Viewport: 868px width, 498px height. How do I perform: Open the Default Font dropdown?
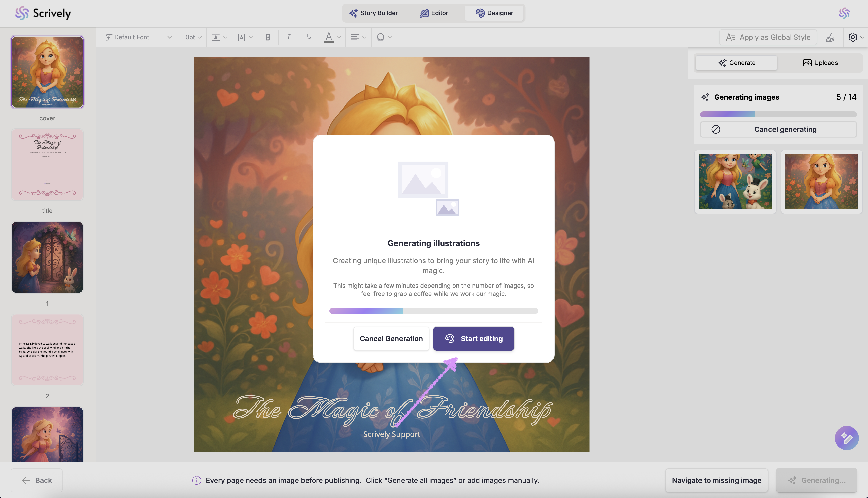click(x=139, y=37)
